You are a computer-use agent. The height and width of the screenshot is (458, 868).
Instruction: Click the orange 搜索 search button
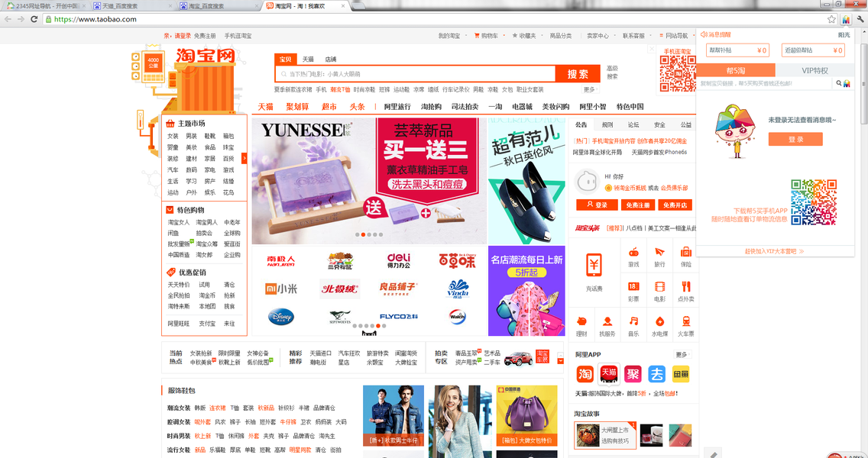click(x=578, y=74)
